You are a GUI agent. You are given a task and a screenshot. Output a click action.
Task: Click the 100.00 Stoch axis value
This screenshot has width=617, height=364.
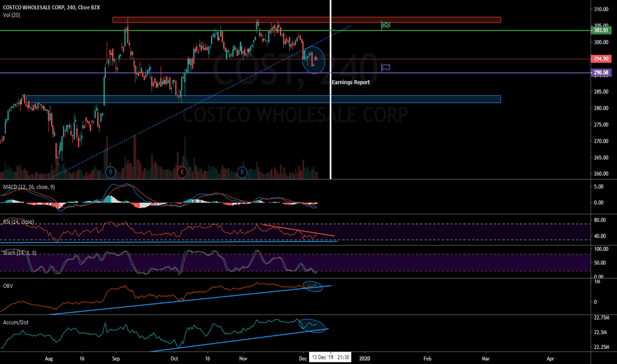[x=601, y=249]
